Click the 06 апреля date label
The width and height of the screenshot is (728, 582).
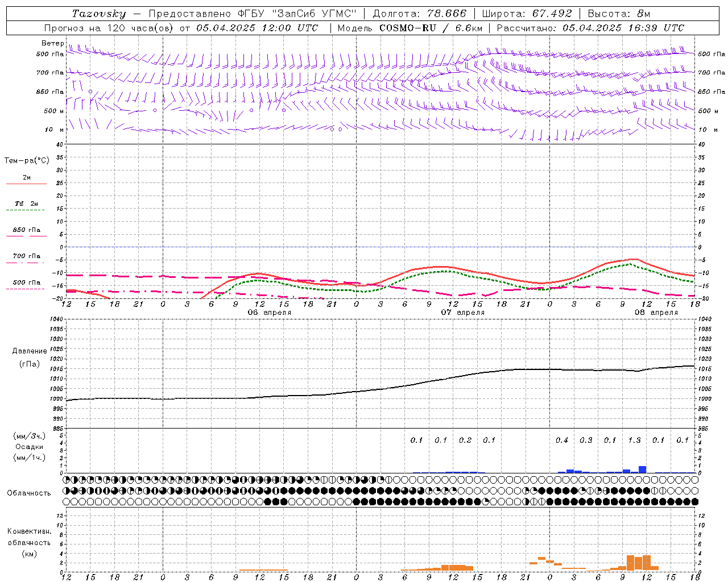pos(270,313)
